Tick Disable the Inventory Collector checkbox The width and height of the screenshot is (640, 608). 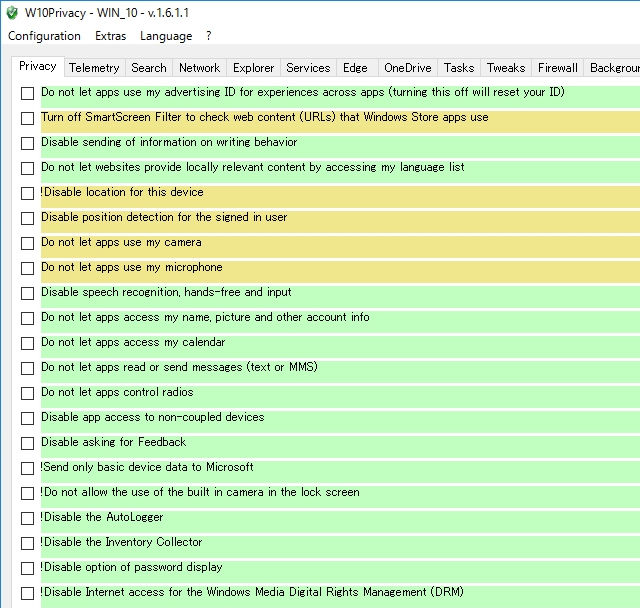click(27, 543)
